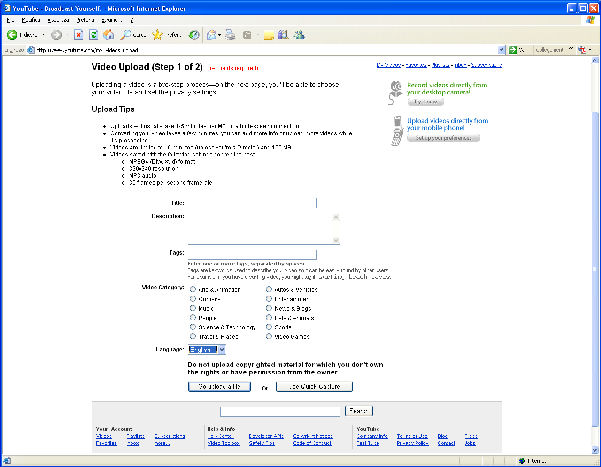
Task: Open the Privacy Policy footer link
Action: [412, 443]
